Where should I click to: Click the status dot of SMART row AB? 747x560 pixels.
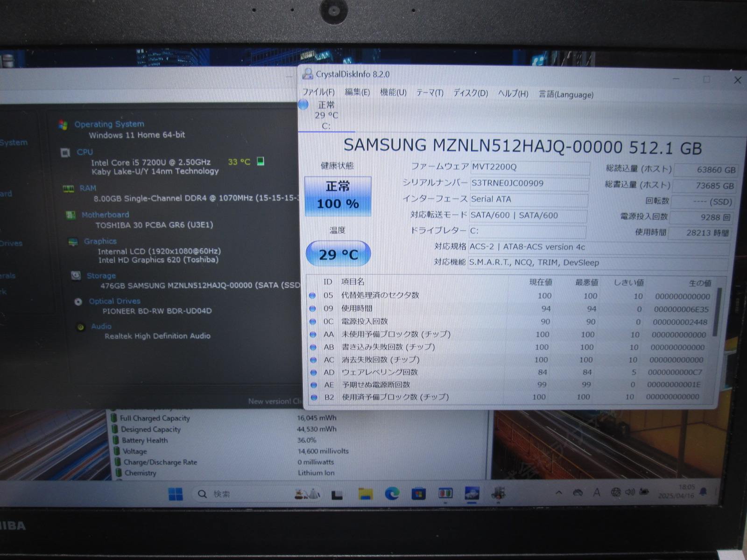[x=313, y=347]
